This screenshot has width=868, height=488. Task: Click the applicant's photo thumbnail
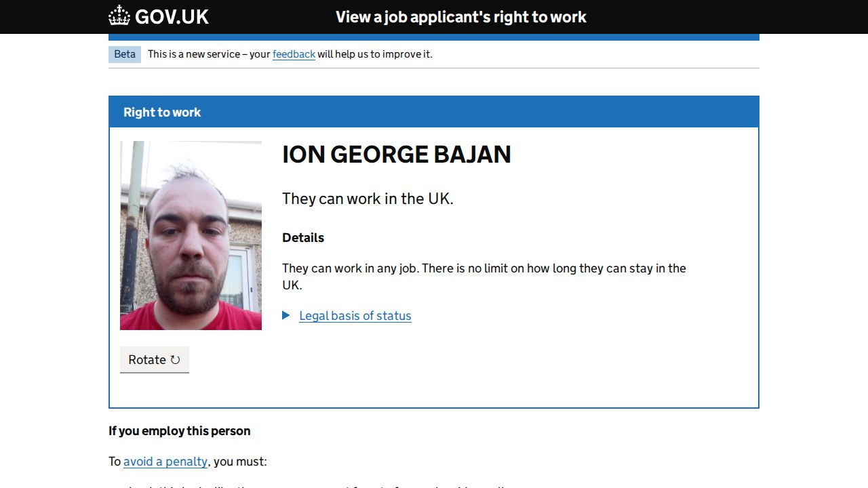coord(191,235)
